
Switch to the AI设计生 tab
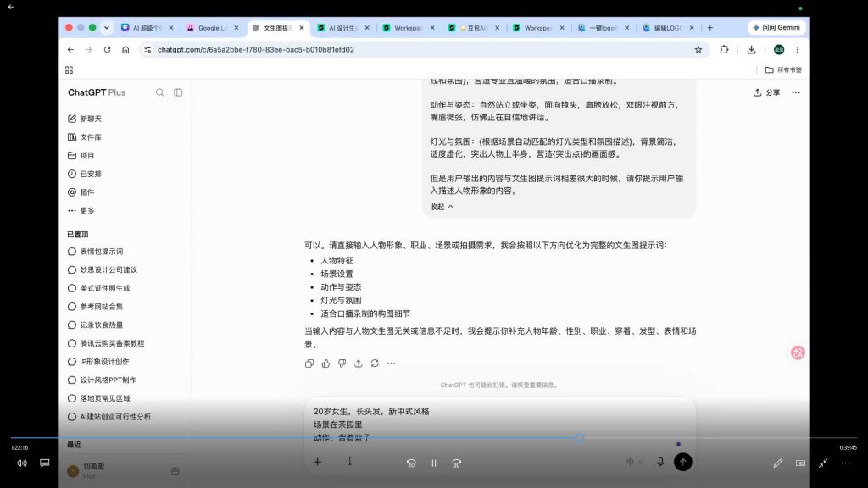(343, 28)
